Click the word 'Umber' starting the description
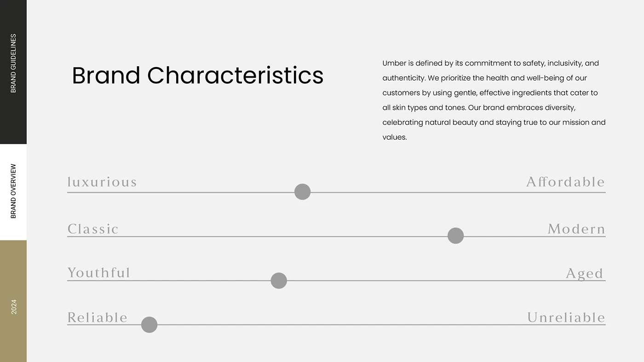This screenshot has width=644, height=362. click(x=394, y=63)
